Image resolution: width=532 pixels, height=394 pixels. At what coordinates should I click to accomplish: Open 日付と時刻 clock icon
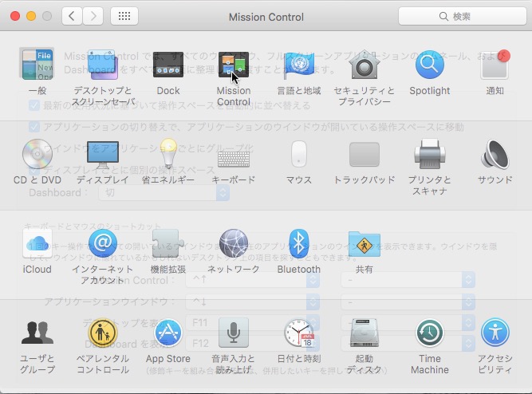click(x=299, y=333)
